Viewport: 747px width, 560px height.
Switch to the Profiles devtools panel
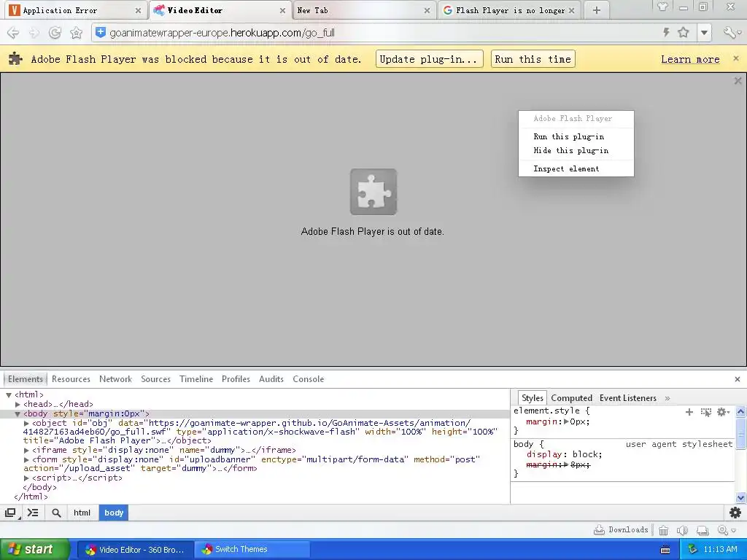click(x=236, y=379)
